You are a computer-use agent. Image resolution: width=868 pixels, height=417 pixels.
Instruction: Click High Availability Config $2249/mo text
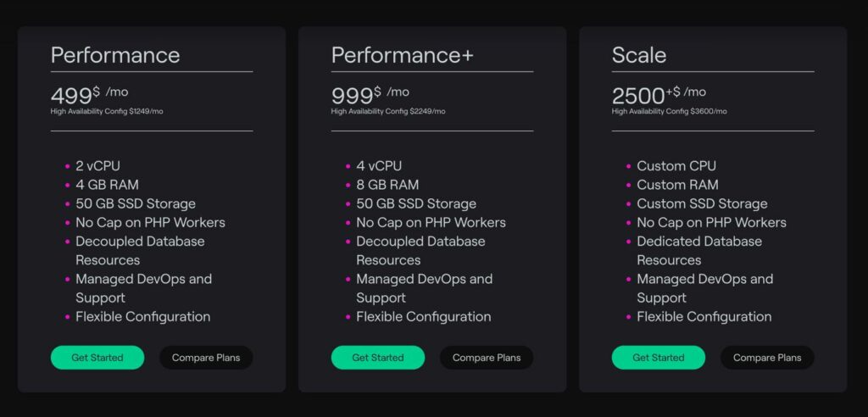(x=387, y=111)
